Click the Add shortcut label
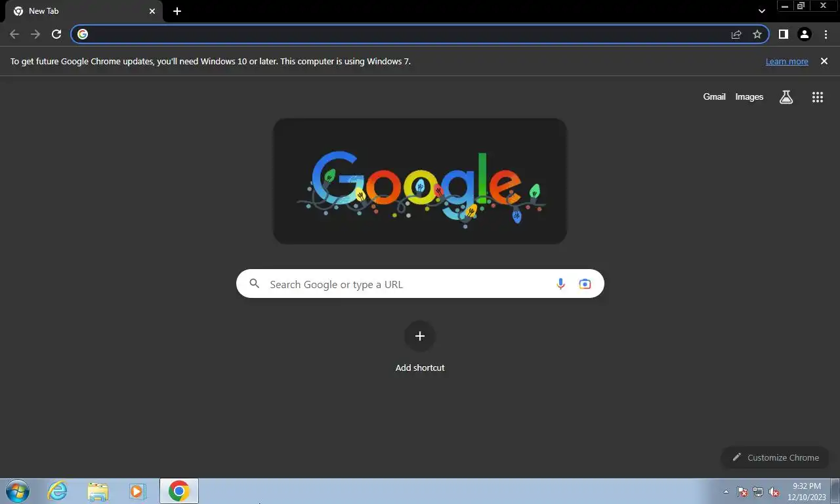The height and width of the screenshot is (504, 840). point(420,367)
